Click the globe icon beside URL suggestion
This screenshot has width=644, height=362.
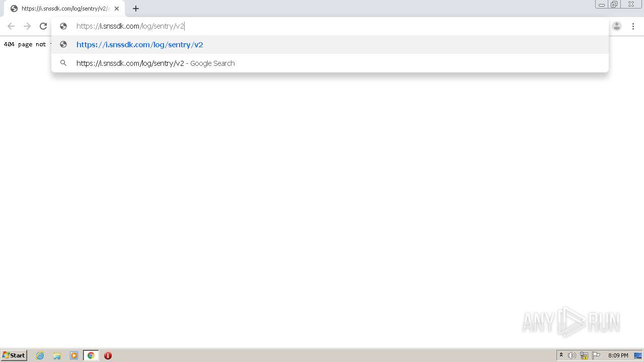click(63, 44)
